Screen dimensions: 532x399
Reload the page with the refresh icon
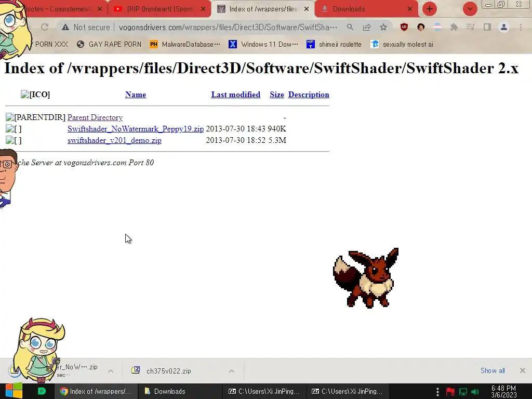click(x=45, y=27)
